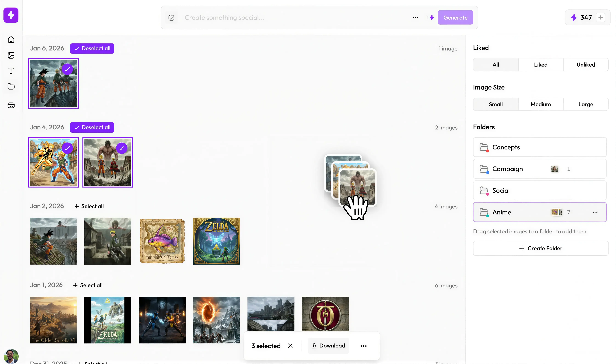
Task: Open the image gallery from the sidebar
Action: tap(11, 55)
